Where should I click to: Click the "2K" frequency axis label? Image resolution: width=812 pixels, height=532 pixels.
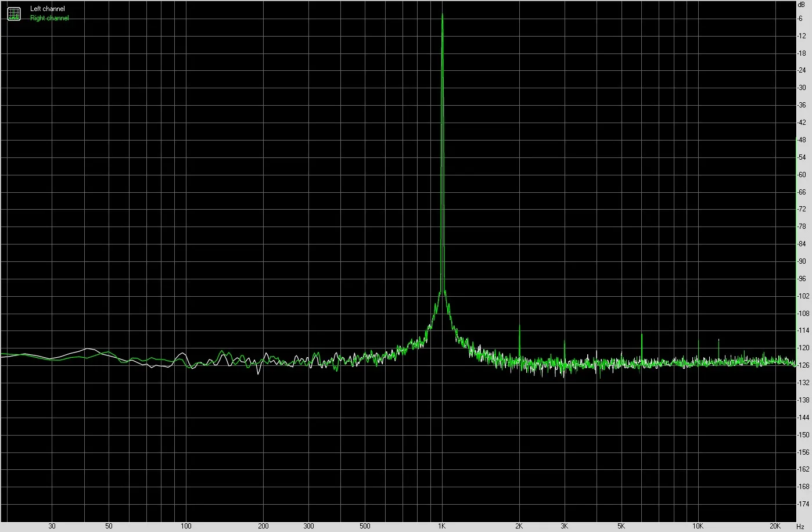(519, 526)
